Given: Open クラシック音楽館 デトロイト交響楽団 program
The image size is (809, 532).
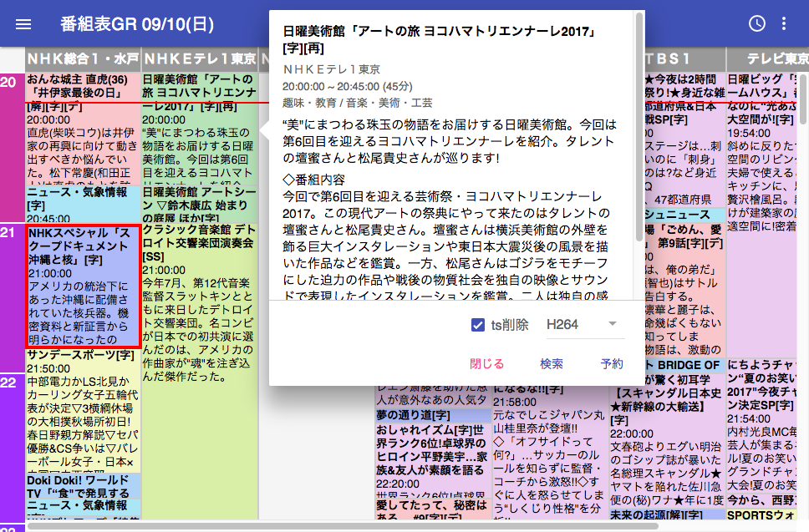Looking at the screenshot, I should [x=200, y=371].
